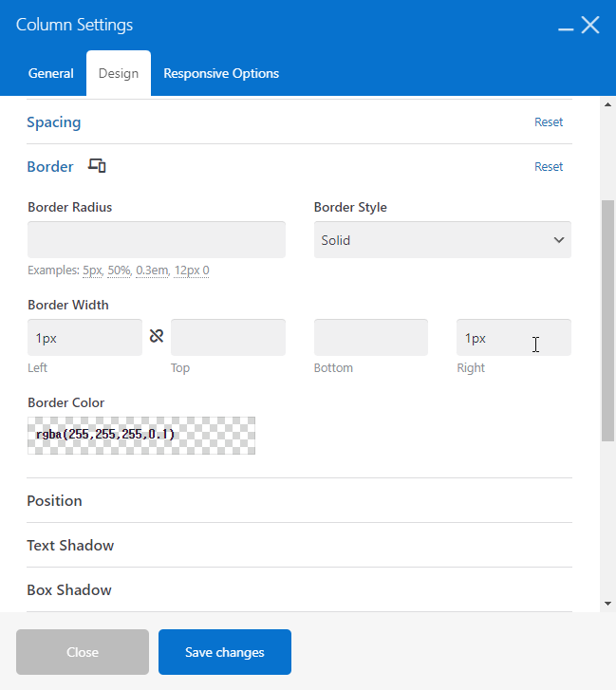Close Column Settings with the X icon
616x690 pixels.
590,25
